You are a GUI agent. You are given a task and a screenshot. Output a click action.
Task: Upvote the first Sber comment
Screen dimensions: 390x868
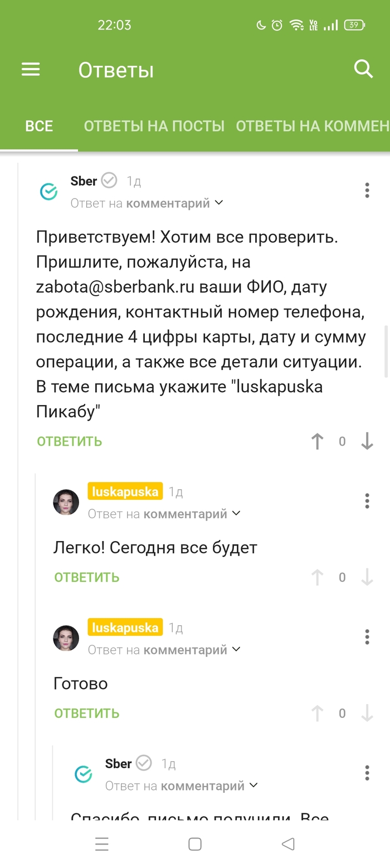[x=317, y=441]
